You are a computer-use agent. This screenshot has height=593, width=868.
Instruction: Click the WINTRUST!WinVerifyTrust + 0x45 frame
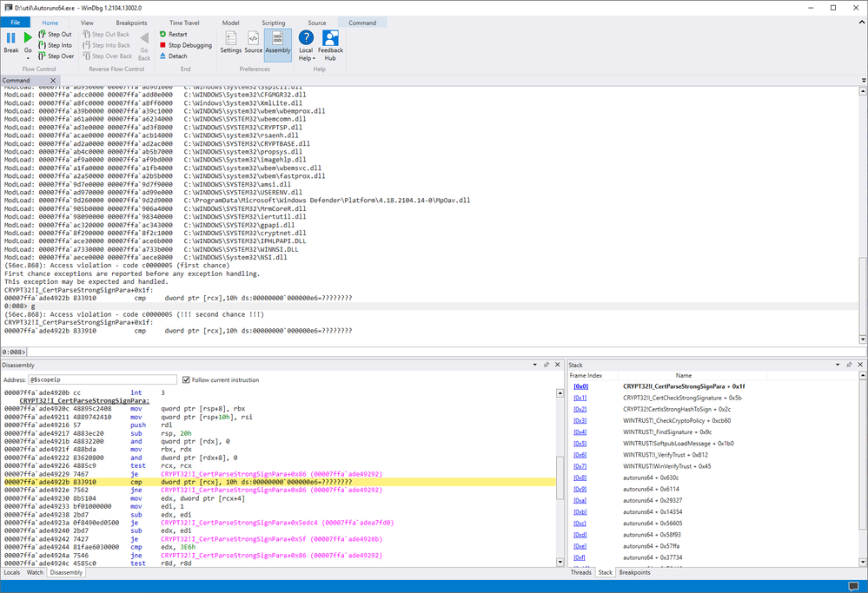point(666,466)
